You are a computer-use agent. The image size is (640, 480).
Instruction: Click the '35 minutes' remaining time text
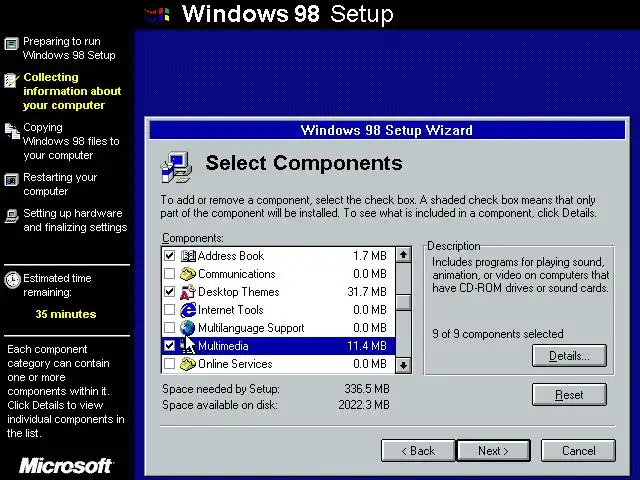coord(66,314)
